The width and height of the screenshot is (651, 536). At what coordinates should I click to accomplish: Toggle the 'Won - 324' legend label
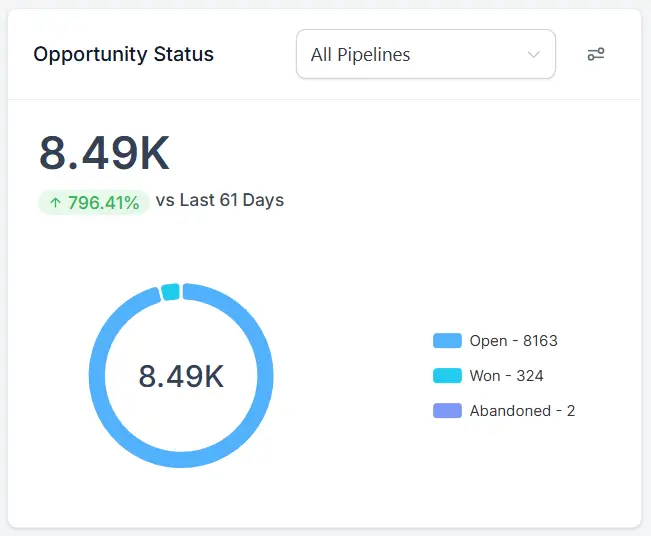(506, 375)
